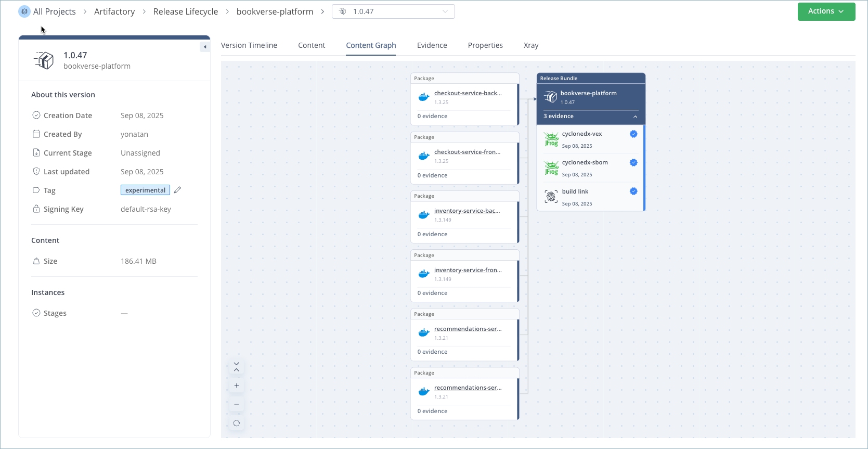Image resolution: width=868 pixels, height=449 pixels.
Task: Click Docker icon of checkout-service-fron... package
Action: [424, 156]
